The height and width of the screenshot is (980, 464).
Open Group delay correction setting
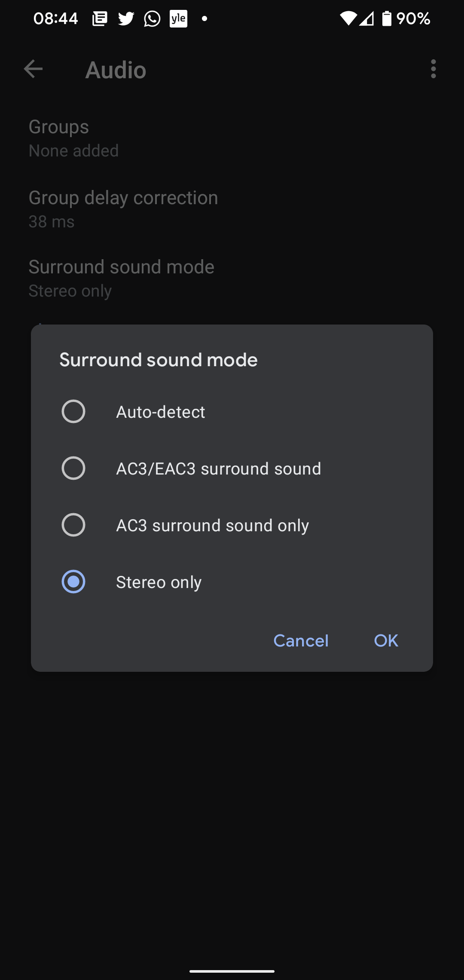(x=123, y=209)
